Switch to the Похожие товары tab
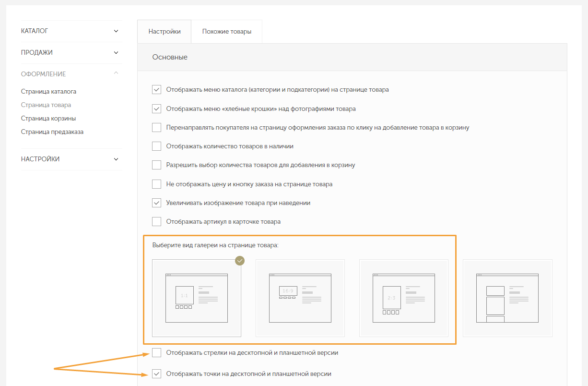588x386 pixels. click(x=226, y=32)
